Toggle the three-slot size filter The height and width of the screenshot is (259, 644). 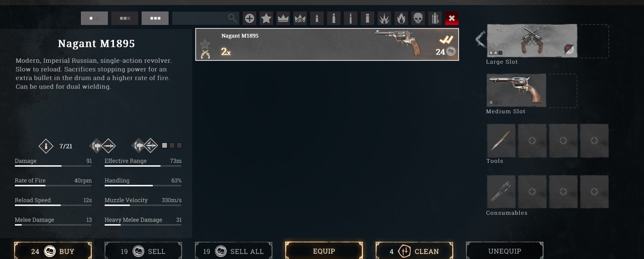[x=155, y=18]
